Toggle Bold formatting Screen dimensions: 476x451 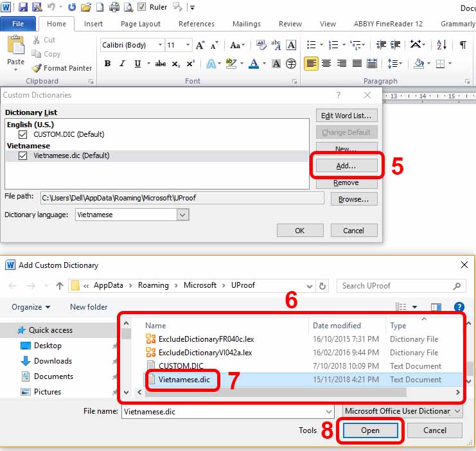[x=107, y=64]
